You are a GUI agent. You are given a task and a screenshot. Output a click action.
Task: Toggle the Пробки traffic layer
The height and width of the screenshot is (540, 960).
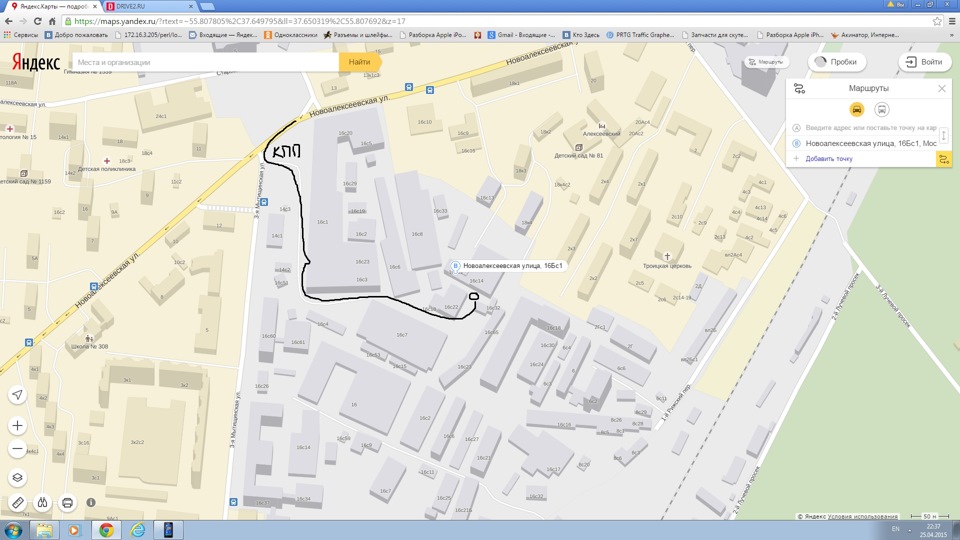tap(836, 62)
